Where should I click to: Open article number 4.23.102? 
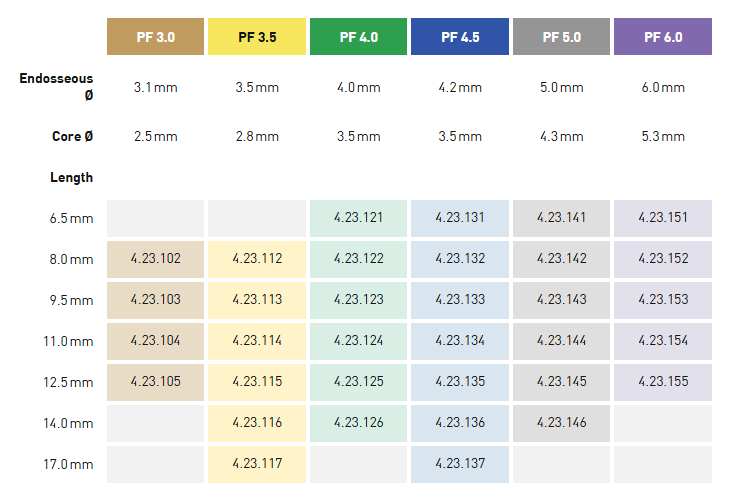click(155, 259)
